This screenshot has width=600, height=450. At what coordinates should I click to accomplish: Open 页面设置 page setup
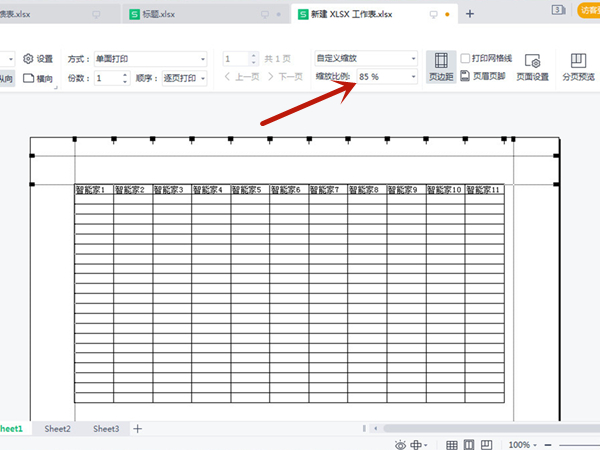click(532, 67)
